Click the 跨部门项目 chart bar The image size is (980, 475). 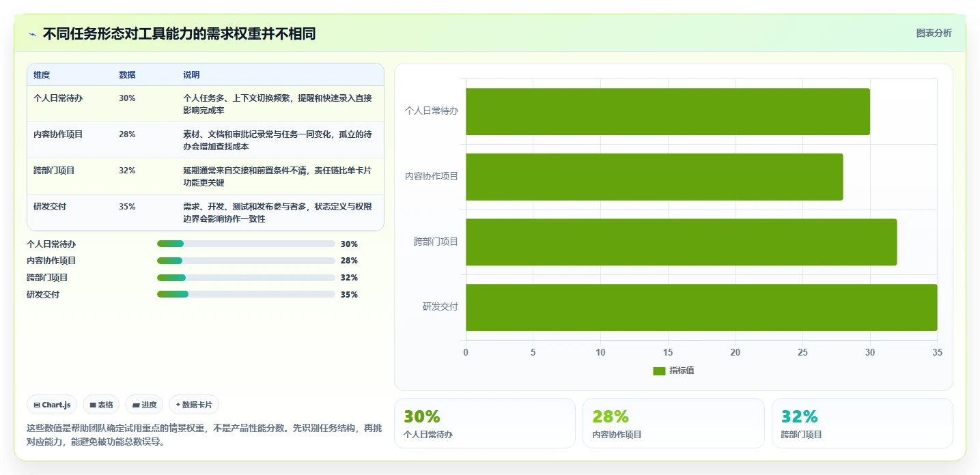coord(682,242)
